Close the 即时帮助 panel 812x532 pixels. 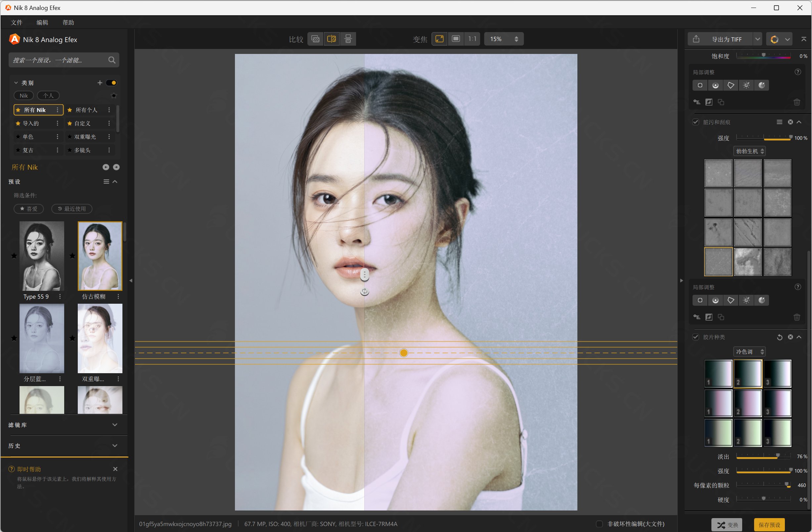pyautogui.click(x=115, y=469)
